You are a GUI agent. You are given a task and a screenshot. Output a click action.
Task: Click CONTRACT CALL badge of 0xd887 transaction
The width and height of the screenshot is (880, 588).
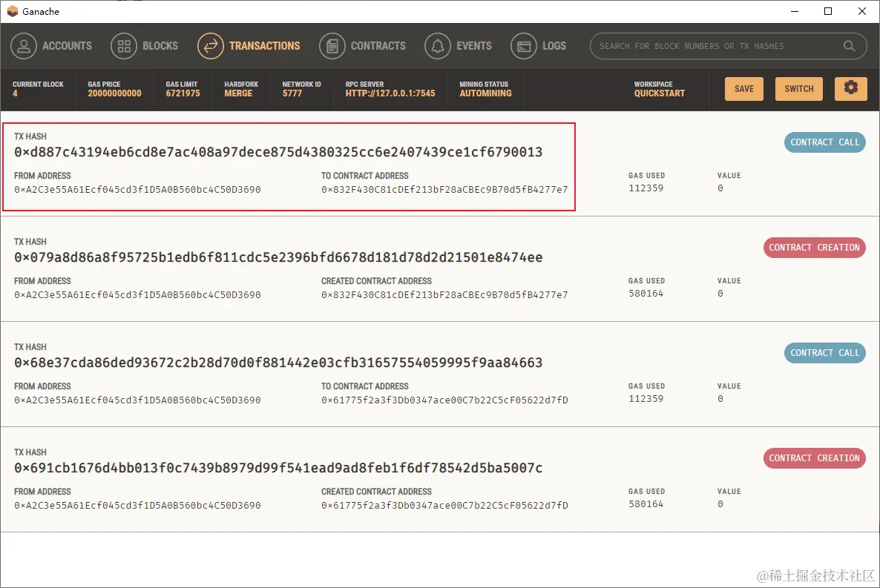[x=824, y=142]
